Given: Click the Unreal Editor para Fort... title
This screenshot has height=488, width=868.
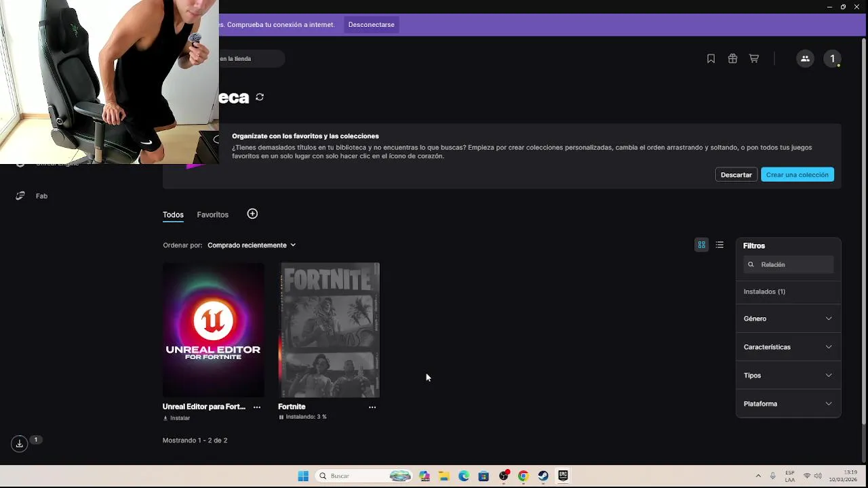Looking at the screenshot, I should click(x=204, y=407).
